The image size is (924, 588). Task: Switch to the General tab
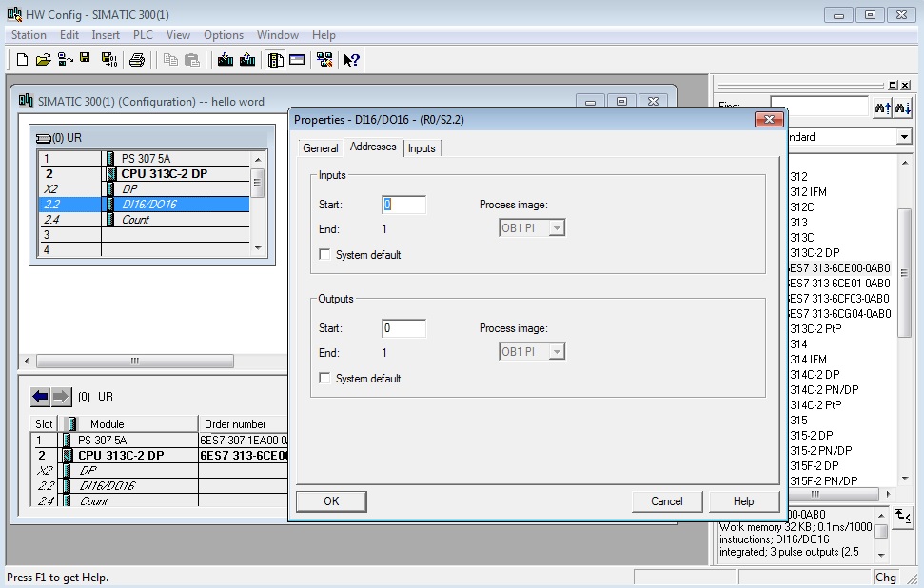(x=320, y=148)
